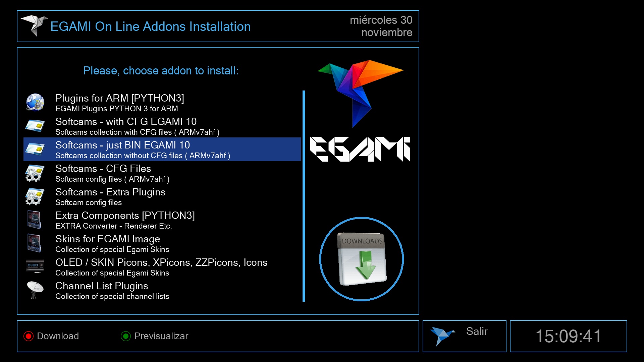Select Salir to exit
This screenshot has width=644, height=362.
(476, 331)
